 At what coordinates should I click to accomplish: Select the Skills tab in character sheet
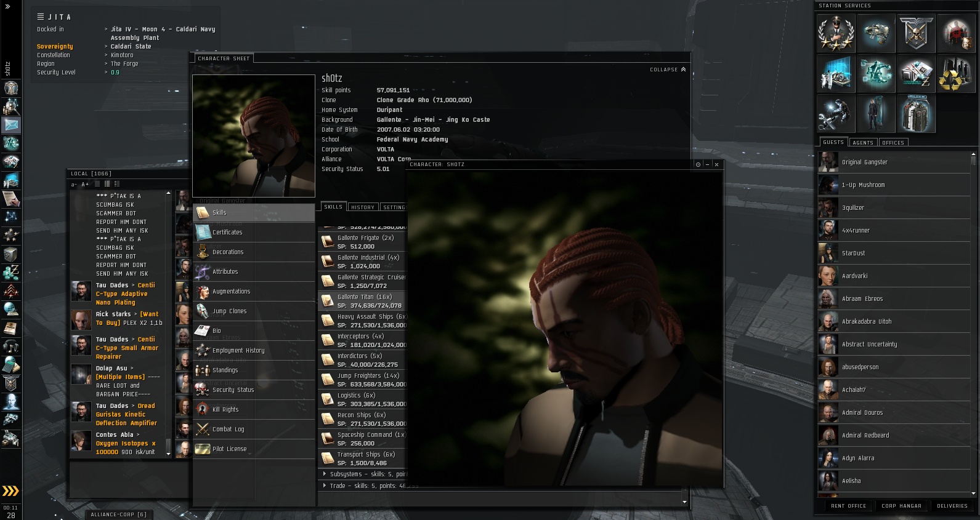coord(333,207)
